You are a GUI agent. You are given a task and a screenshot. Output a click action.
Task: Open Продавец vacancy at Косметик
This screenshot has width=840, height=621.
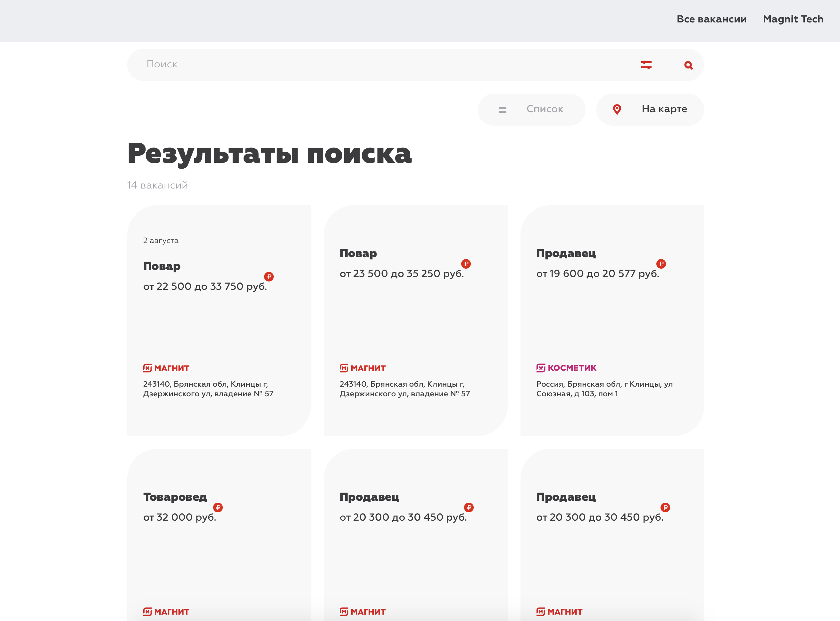click(x=566, y=253)
